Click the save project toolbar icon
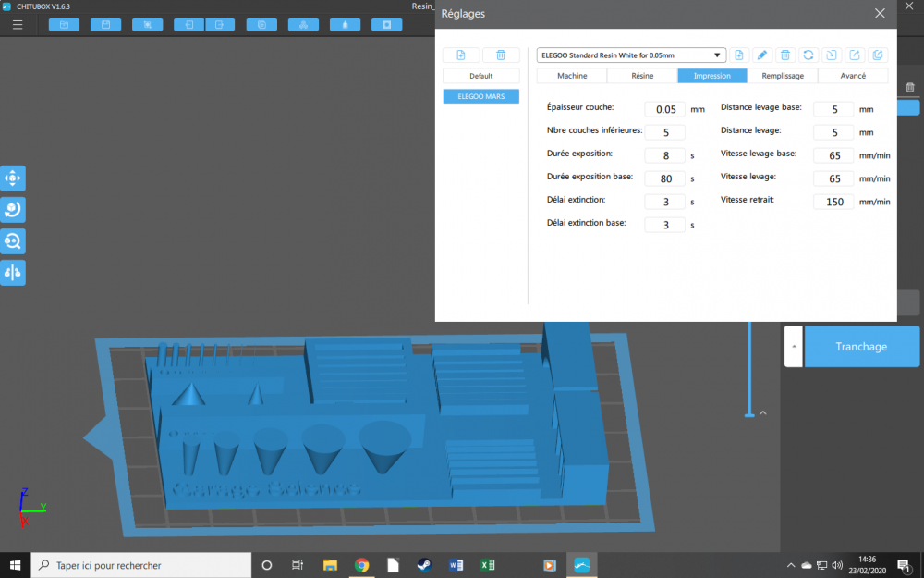The image size is (924, 578). pos(105,25)
